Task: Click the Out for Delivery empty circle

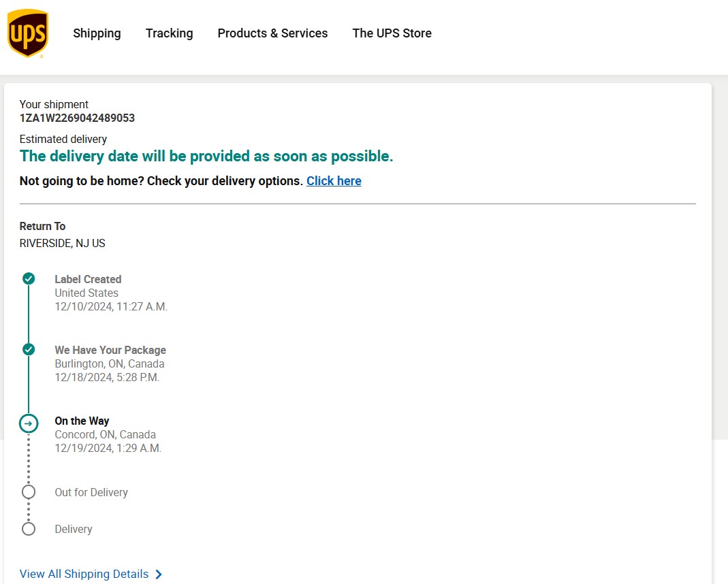Action: tap(29, 491)
